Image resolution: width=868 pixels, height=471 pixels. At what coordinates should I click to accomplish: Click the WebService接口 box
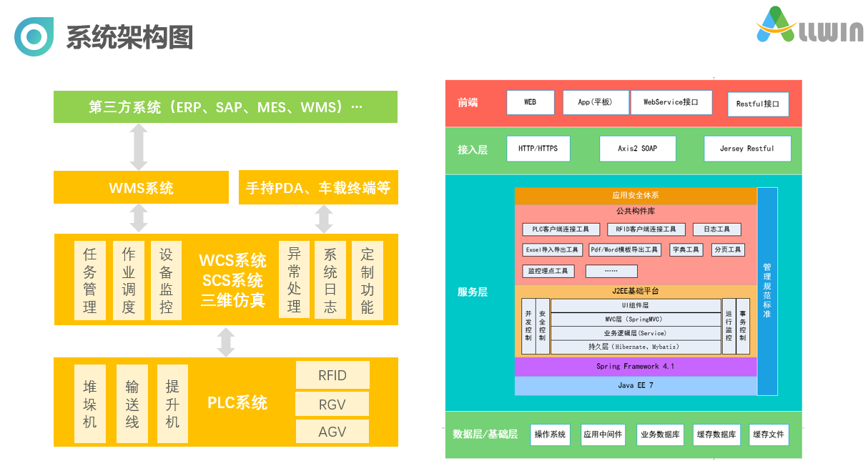coord(671,102)
